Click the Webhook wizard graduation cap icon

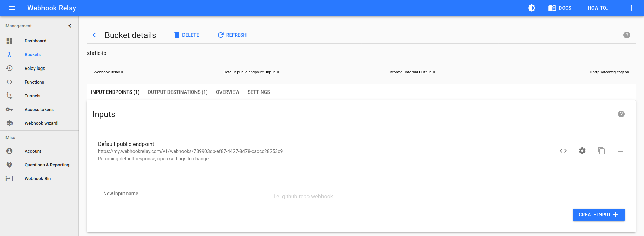[x=9, y=123]
